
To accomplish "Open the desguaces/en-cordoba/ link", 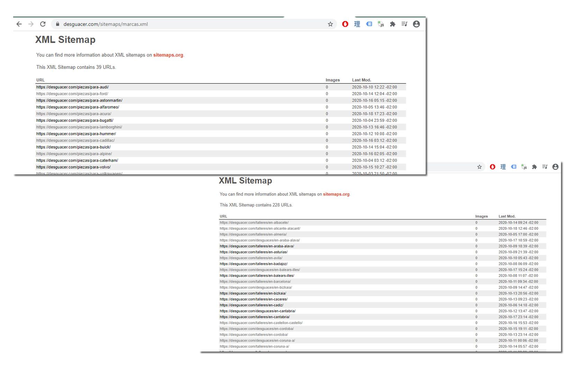I will (257, 328).
